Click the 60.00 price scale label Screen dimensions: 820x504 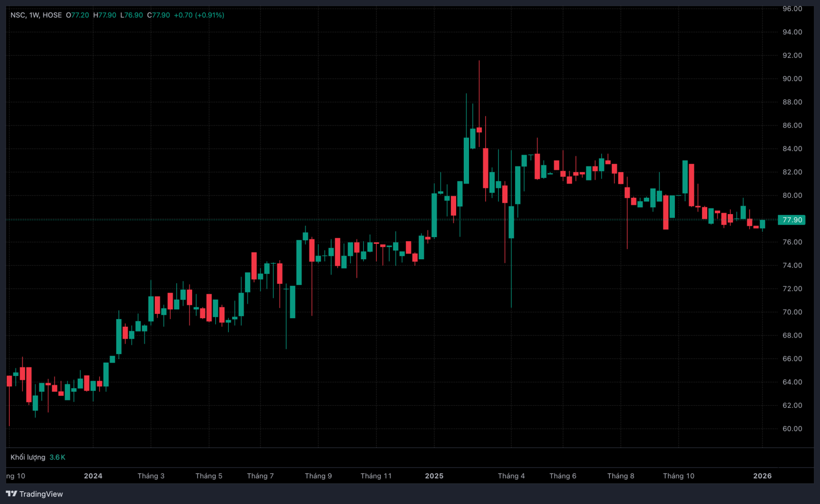[792, 429]
